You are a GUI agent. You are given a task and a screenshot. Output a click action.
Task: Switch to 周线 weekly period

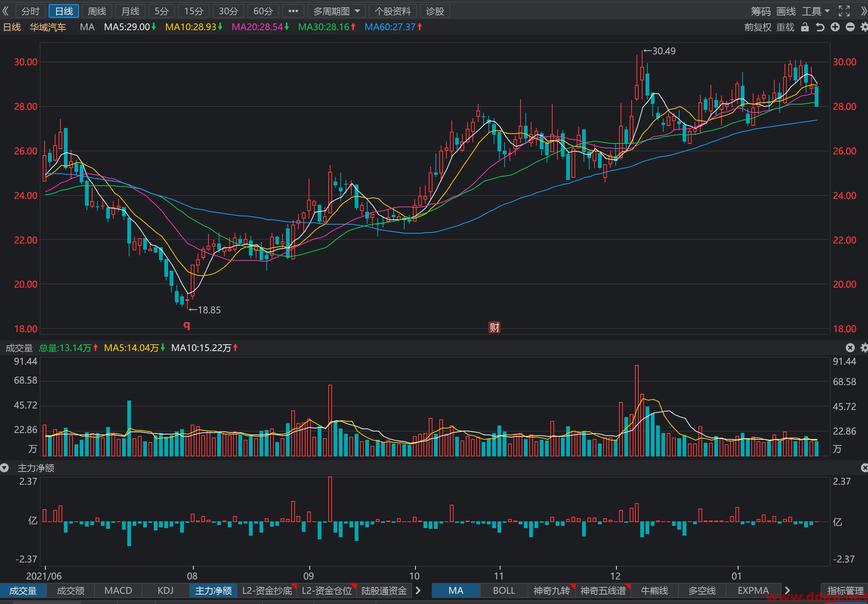(97, 11)
